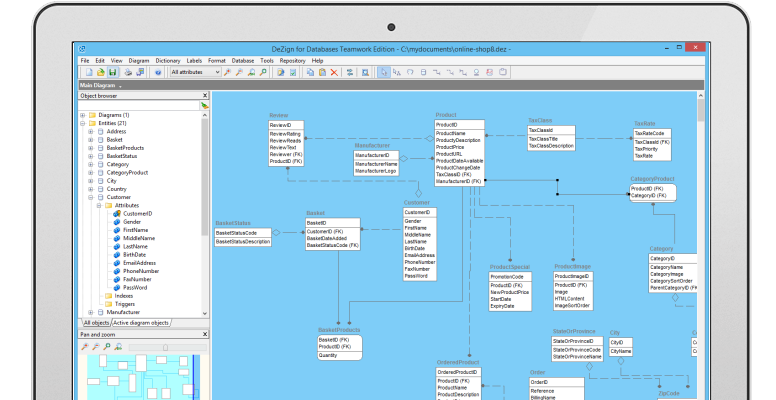This screenshot has width=776, height=400.
Task: Click the red stamp tool icon
Action: click(489, 72)
